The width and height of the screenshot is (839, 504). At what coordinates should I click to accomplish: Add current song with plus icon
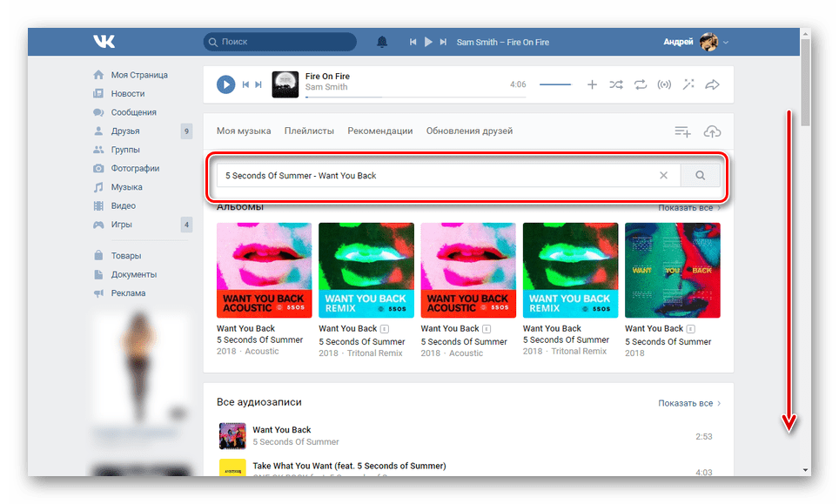pyautogui.click(x=592, y=84)
